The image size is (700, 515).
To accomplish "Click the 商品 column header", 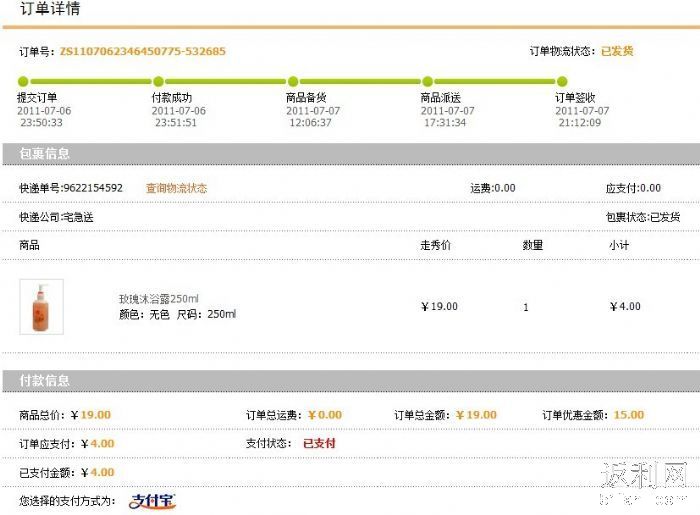I will tap(29, 245).
